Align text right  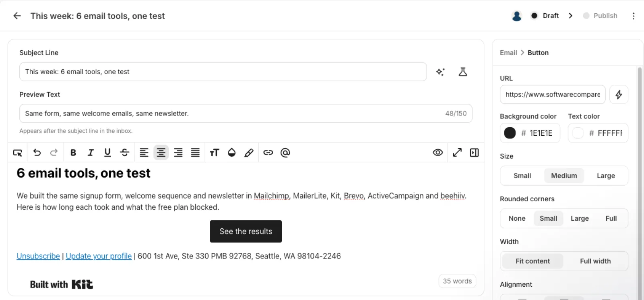click(178, 153)
